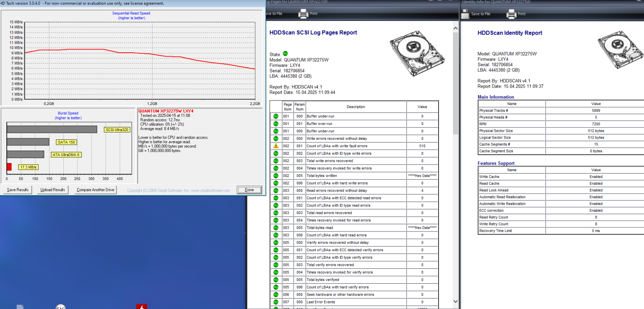Click green status icon for Total write errors recovered
The width and height of the screenshot is (644, 309).
pos(276,161)
